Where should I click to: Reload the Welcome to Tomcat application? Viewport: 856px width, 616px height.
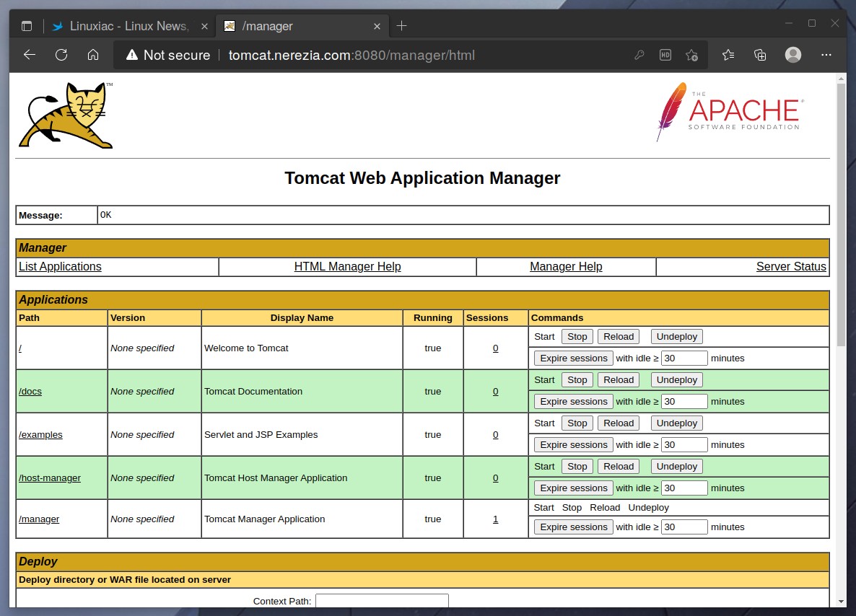click(619, 337)
